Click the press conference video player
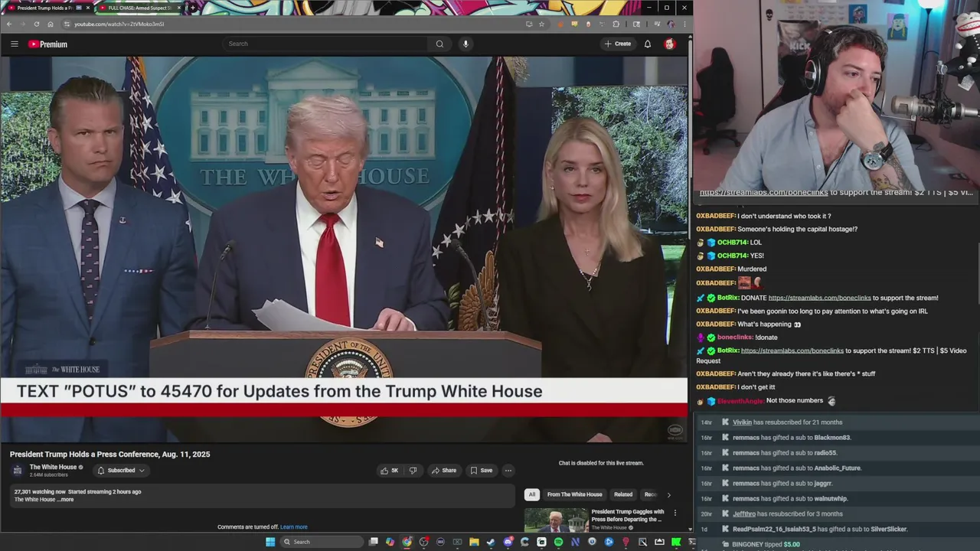The height and width of the screenshot is (551, 980). [344, 249]
